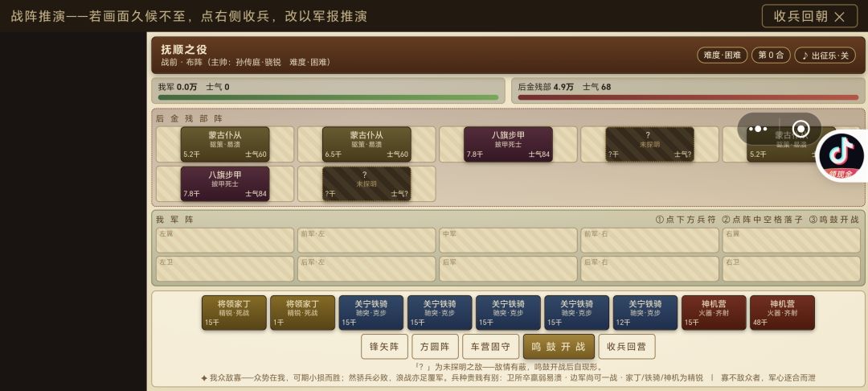Click the 收兵回营 retreat button
The width and height of the screenshot is (868, 391).
tap(627, 347)
